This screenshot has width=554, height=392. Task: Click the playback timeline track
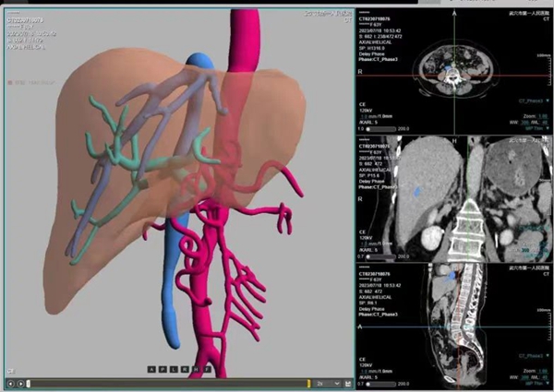(x=166, y=383)
